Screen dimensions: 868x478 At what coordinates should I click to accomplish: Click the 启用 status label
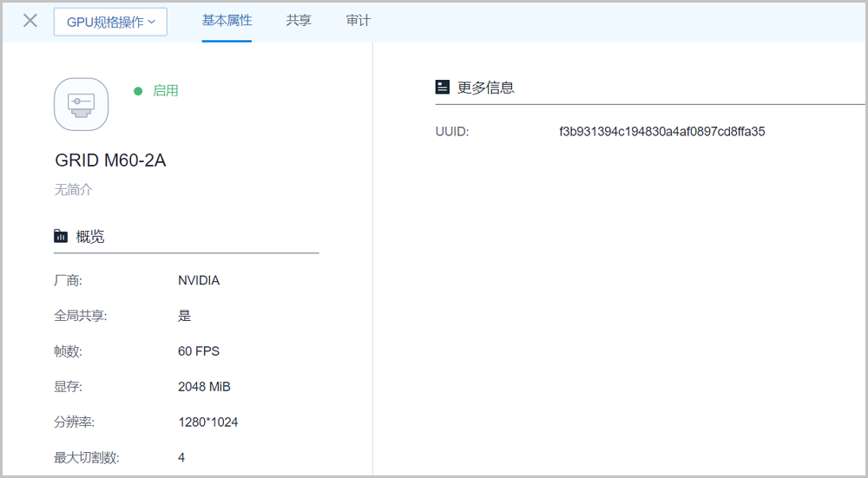point(165,90)
